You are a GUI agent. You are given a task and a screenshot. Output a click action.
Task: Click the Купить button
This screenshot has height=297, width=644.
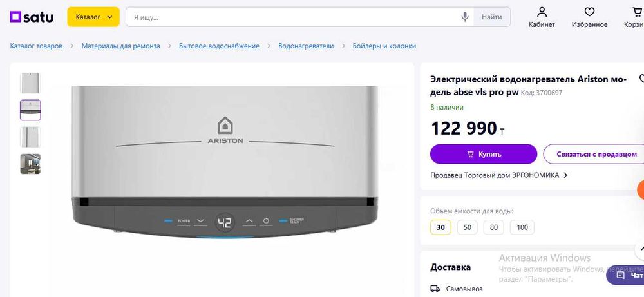pyautogui.click(x=484, y=154)
